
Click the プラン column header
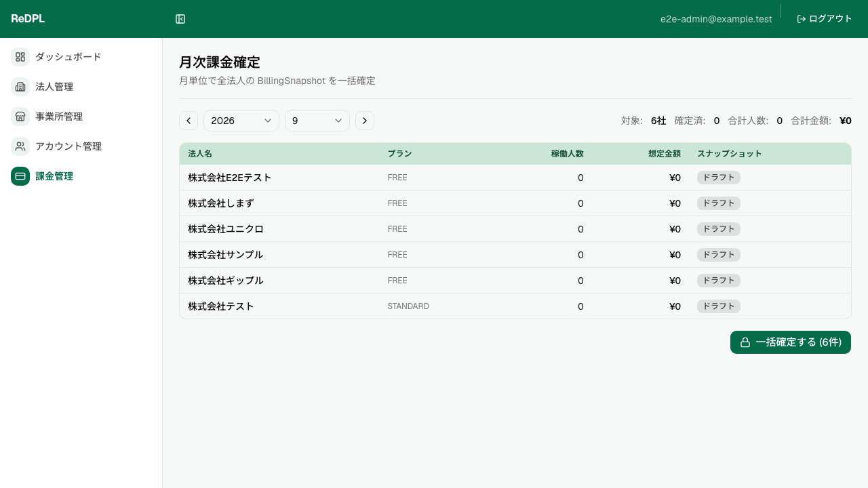pos(399,154)
